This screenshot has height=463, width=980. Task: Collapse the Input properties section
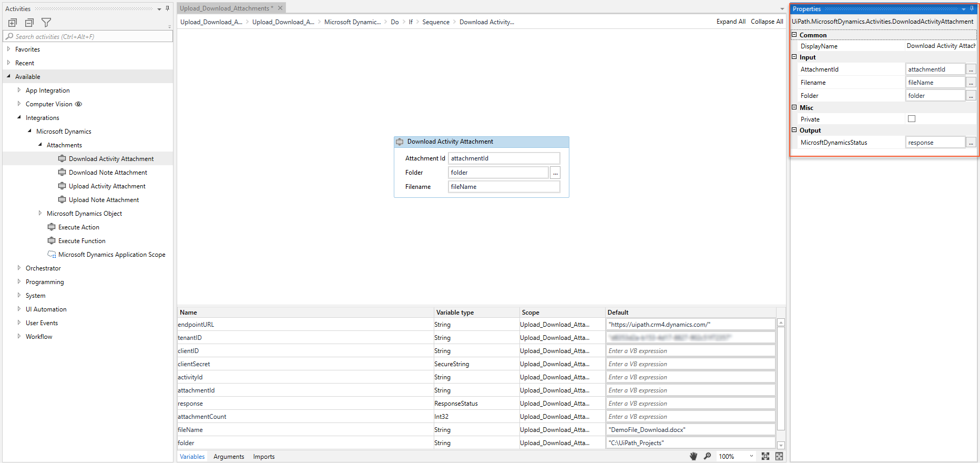[794, 57]
